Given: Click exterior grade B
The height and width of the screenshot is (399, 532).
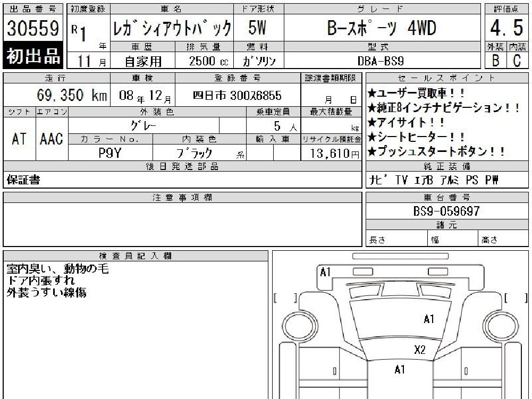Looking at the screenshot, I should 496,61.
